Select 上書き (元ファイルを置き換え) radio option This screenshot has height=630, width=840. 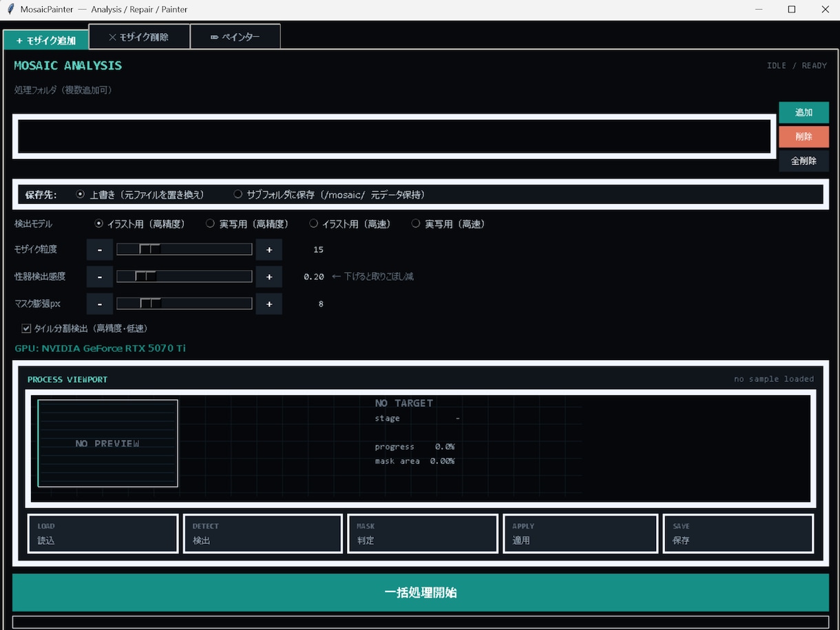point(140,195)
